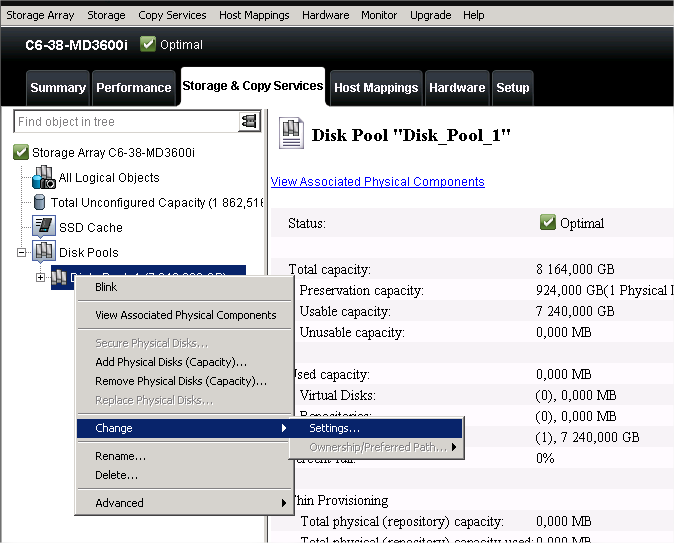
Task: Click the Total capacity value 8 164,000 GB
Action: click(575, 269)
